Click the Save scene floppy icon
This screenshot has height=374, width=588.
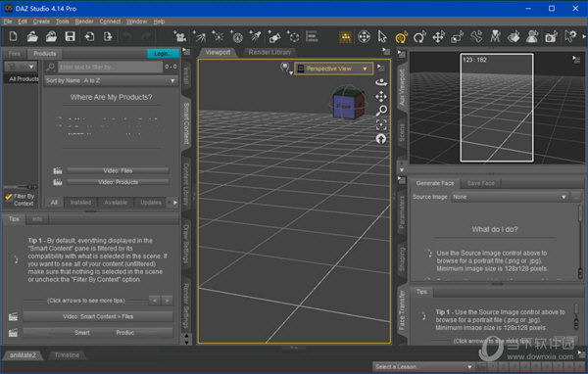click(x=71, y=37)
